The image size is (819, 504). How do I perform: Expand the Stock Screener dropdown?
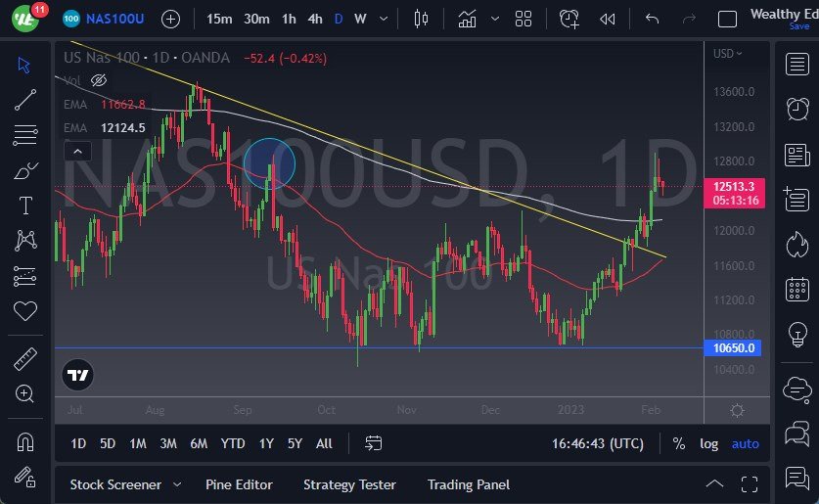[177, 484]
